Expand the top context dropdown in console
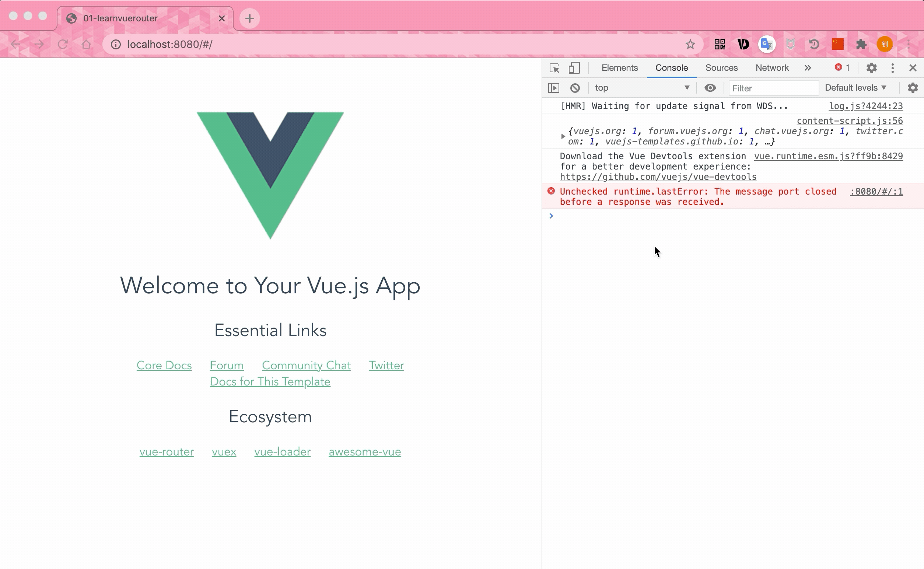Image resolution: width=924 pixels, height=569 pixels. 641,87
